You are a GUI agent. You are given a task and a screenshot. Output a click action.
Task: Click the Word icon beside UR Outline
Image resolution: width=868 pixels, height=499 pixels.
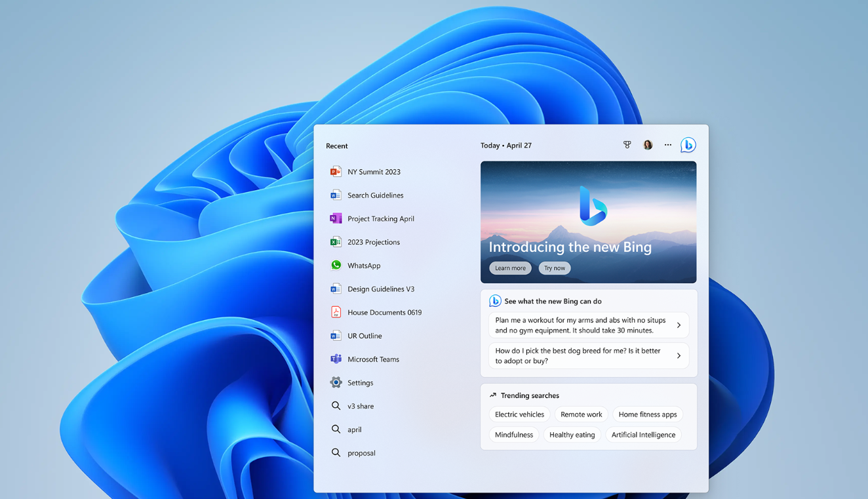336,336
